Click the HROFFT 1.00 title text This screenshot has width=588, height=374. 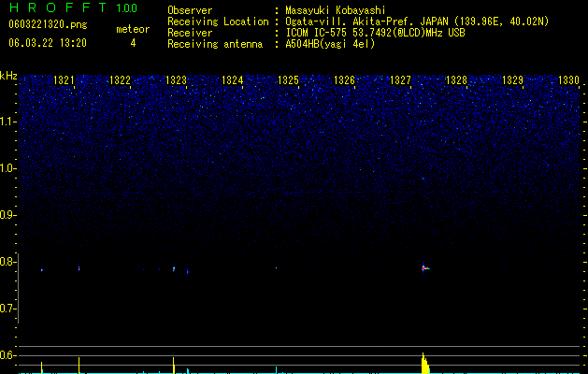point(73,7)
